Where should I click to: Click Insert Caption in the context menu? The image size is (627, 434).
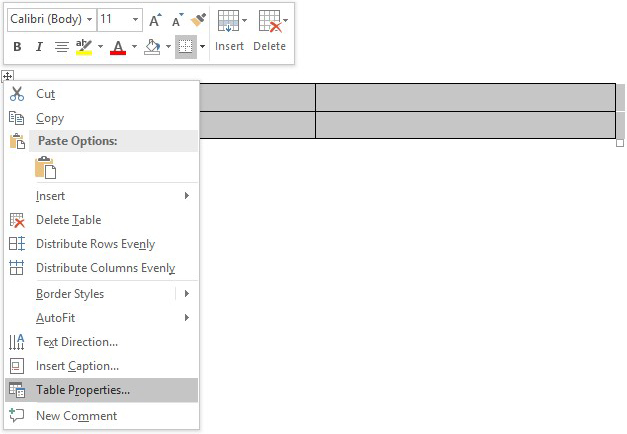point(77,366)
